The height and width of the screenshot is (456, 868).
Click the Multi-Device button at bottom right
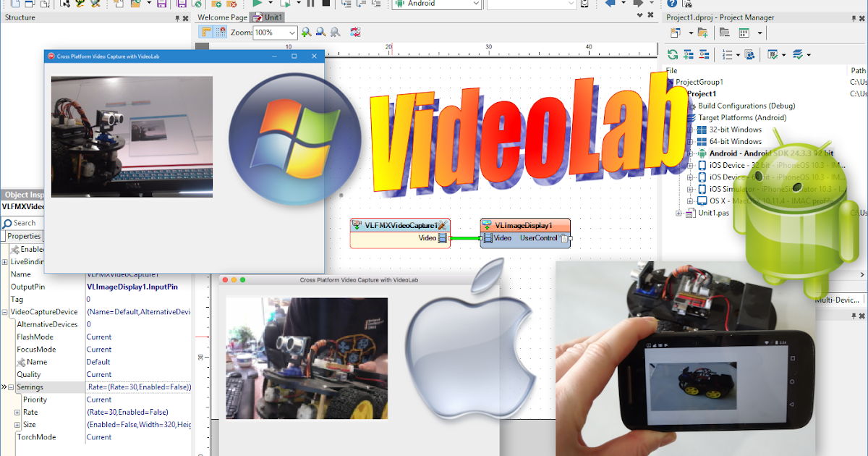click(838, 299)
